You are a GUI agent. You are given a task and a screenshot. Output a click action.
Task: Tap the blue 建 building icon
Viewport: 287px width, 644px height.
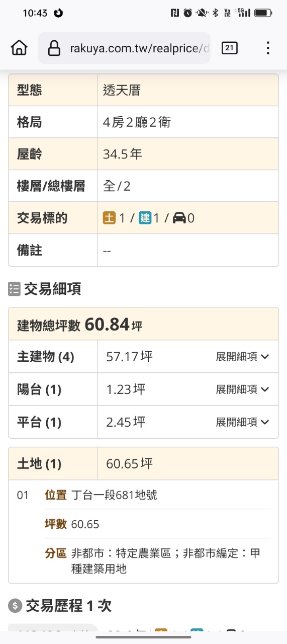pyautogui.click(x=145, y=218)
